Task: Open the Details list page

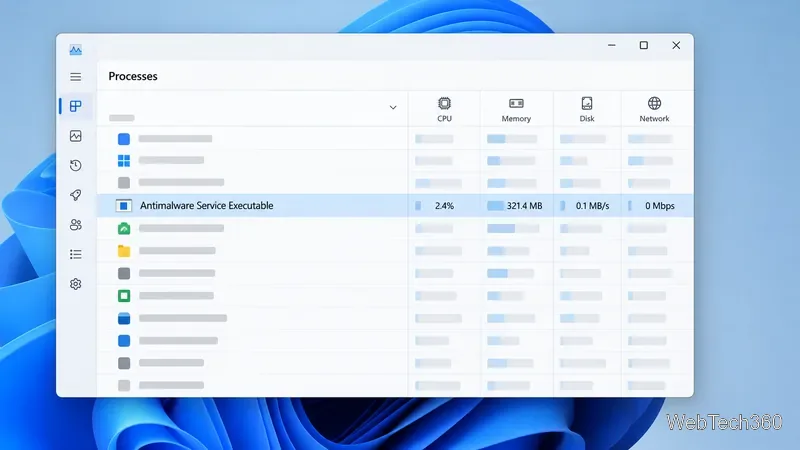Action: [x=76, y=254]
